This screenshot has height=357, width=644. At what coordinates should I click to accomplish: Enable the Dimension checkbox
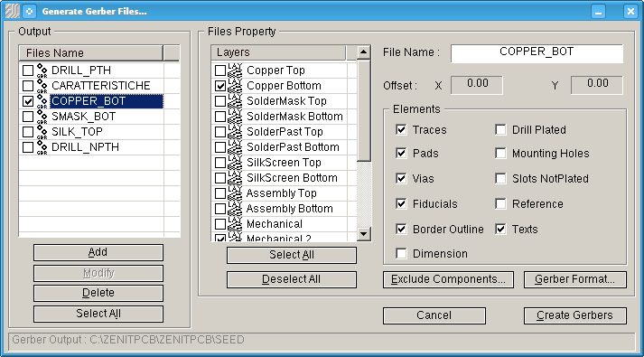pyautogui.click(x=401, y=253)
